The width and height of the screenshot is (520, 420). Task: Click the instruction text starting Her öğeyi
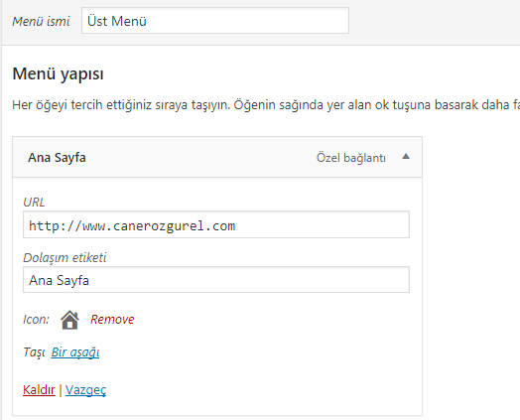coord(266,105)
